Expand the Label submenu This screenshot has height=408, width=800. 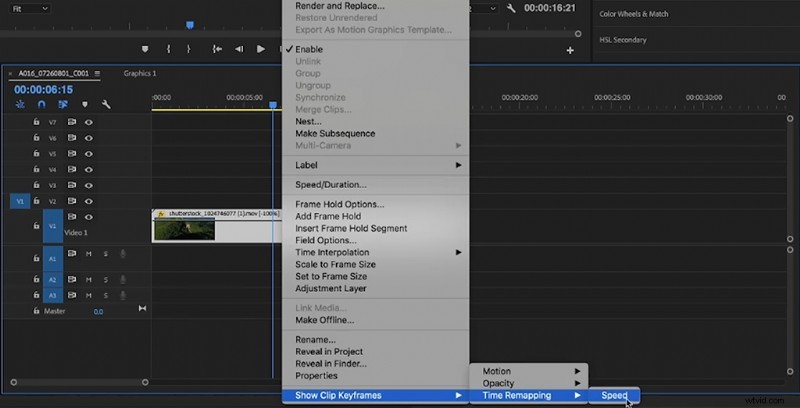point(376,165)
